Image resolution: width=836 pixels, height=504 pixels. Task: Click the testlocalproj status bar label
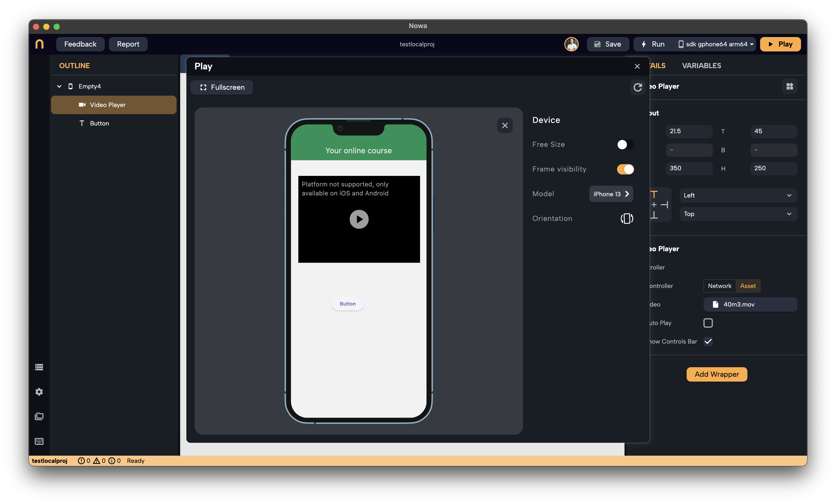[x=49, y=461]
